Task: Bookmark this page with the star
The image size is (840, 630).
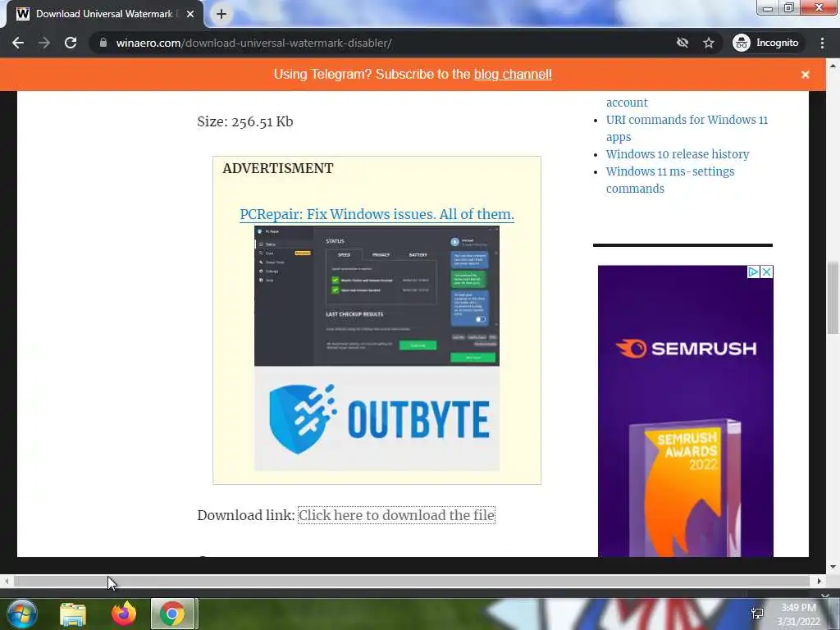Action: click(x=709, y=43)
